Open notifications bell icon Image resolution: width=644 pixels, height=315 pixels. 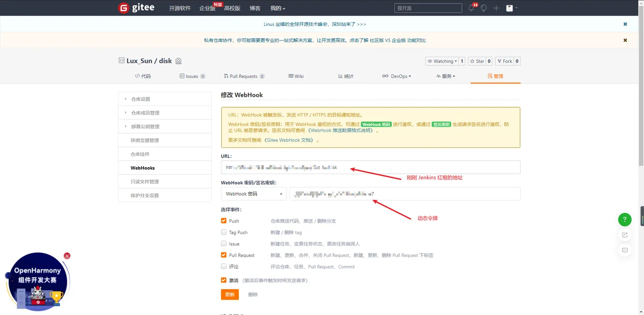[471, 8]
